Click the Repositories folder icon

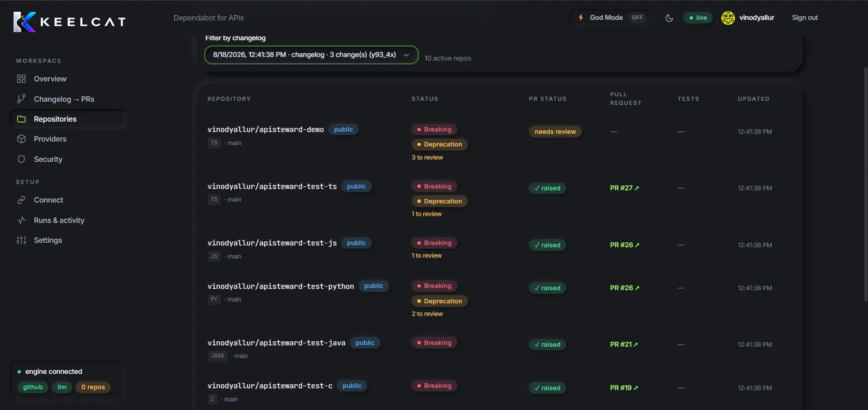pyautogui.click(x=21, y=119)
